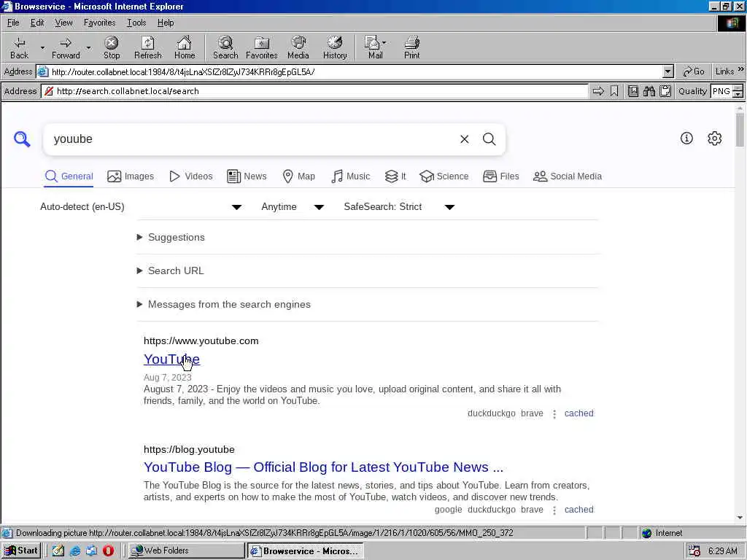747x560 pixels.
Task: Open cached link for the YouTube Blog result
Action: 578,510
